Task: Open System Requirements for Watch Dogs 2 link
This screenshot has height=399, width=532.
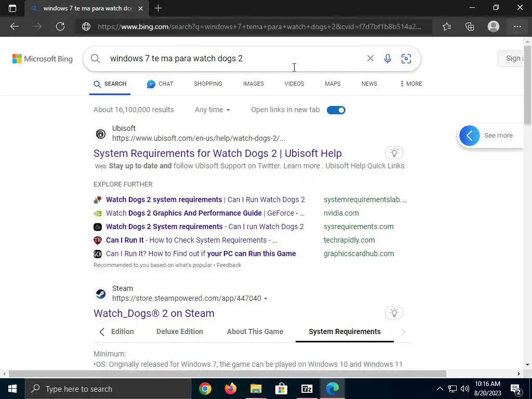Action: pyautogui.click(x=218, y=153)
